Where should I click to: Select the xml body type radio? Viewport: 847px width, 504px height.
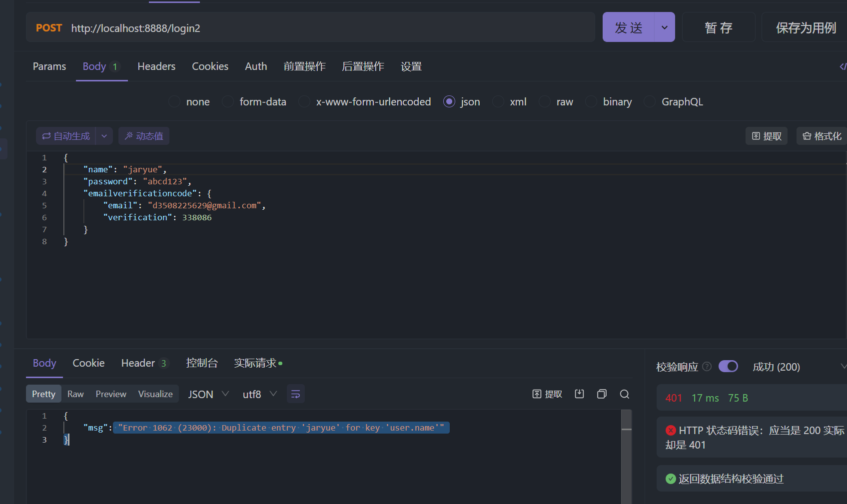point(498,102)
